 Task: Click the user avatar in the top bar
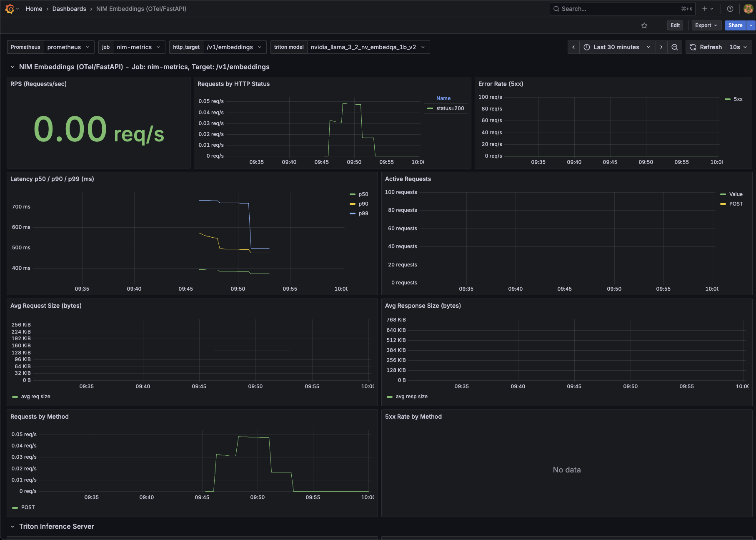(748, 8)
